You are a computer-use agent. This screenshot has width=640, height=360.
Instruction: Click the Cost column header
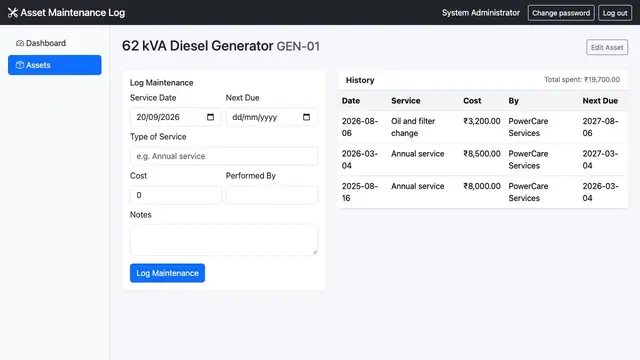(472, 101)
